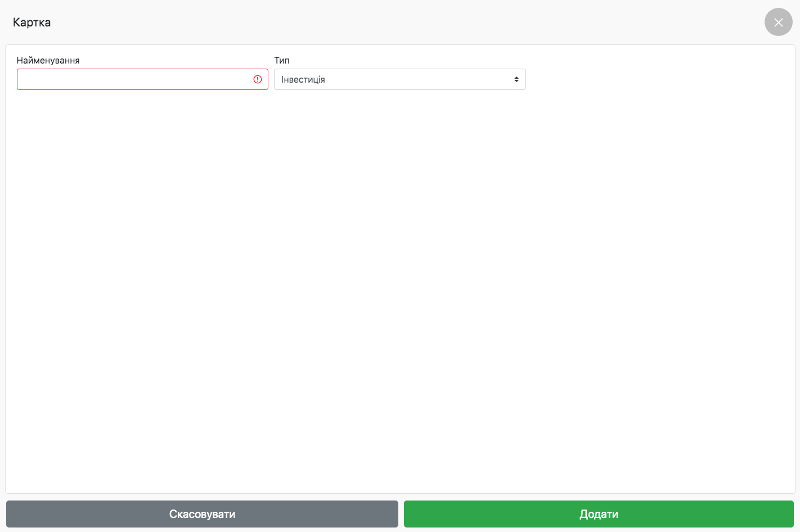
Task: Click the Найменування field label
Action: coord(48,60)
